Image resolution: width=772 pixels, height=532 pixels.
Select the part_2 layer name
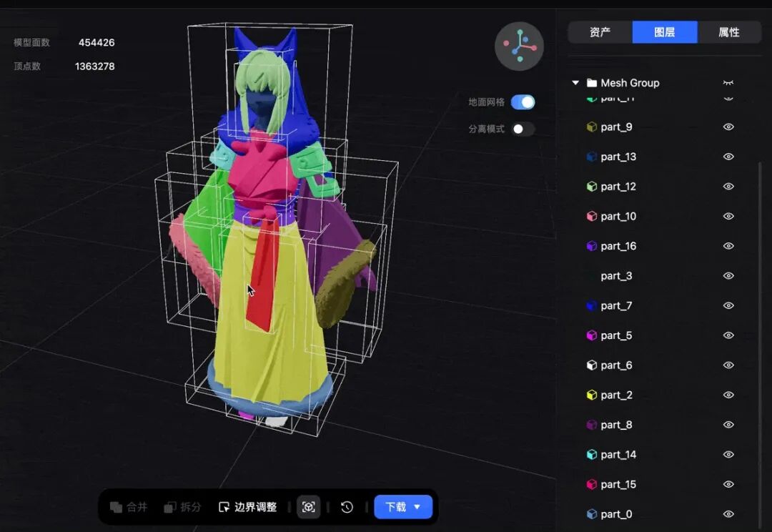(x=616, y=395)
